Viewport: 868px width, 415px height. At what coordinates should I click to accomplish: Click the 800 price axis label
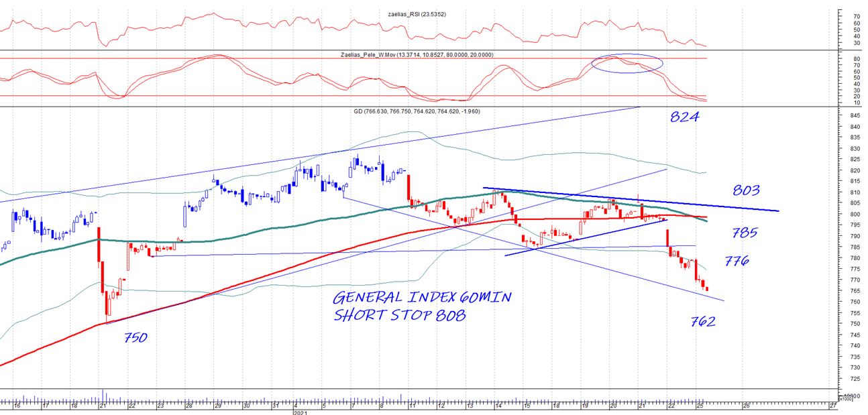pyautogui.click(x=855, y=215)
